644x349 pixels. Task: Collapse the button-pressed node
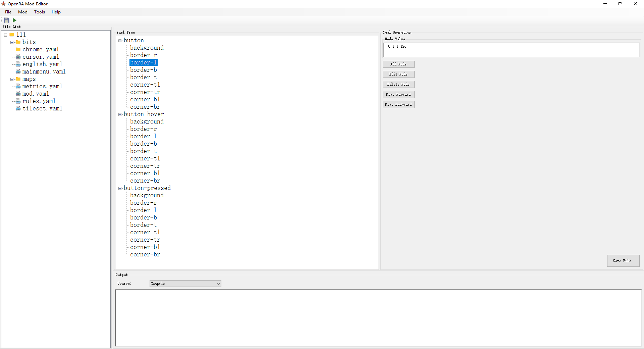click(x=120, y=188)
